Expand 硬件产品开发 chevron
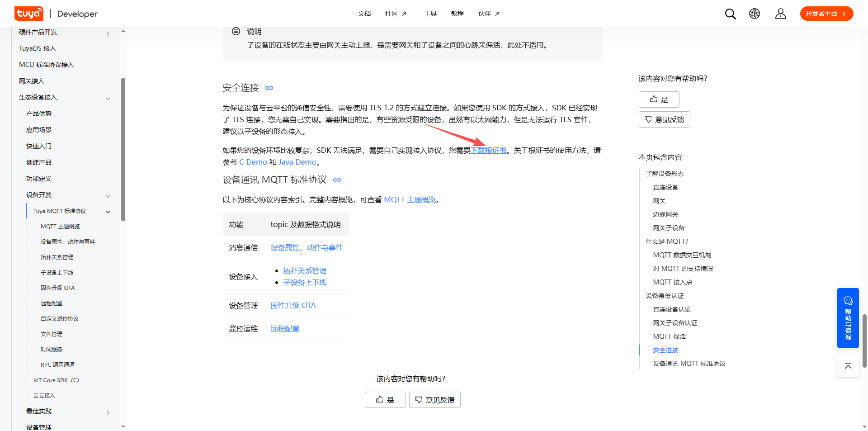 pos(108,33)
